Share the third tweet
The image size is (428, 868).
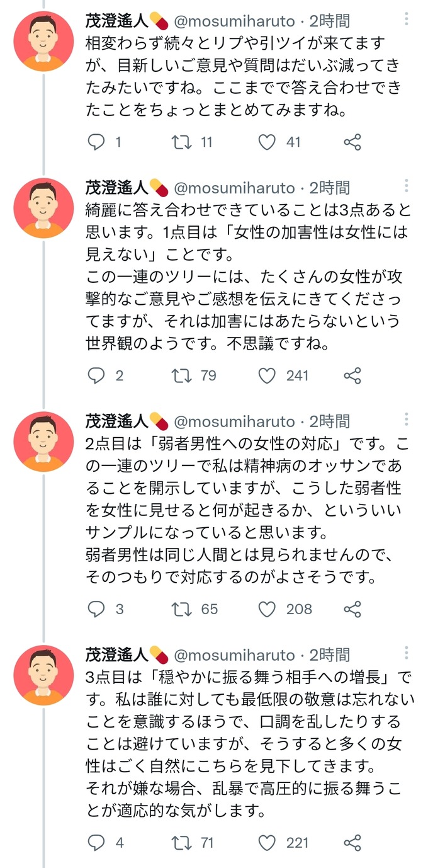[x=351, y=609]
